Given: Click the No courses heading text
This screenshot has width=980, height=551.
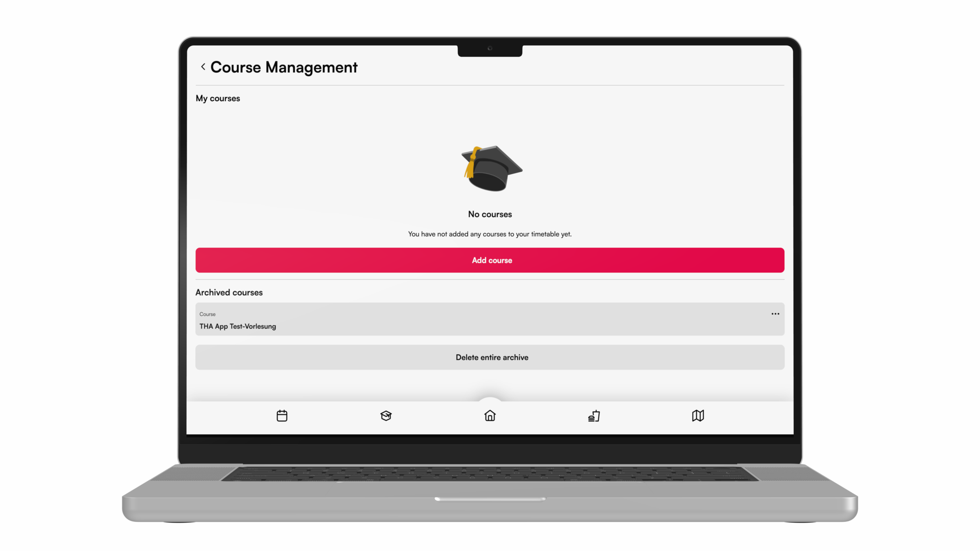Looking at the screenshot, I should coord(490,214).
